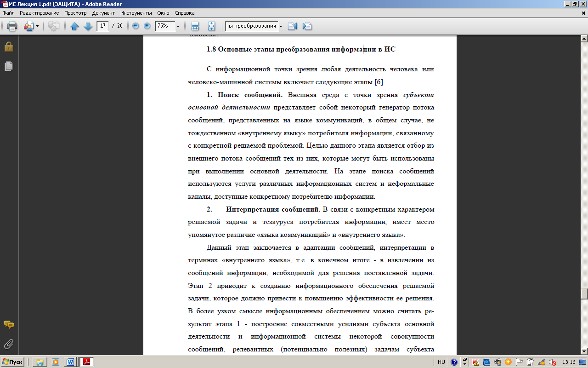Screen dimensions: 588x368
Task: Click the bold text 'Интерпретация сообщений.'
Action: (273, 209)
